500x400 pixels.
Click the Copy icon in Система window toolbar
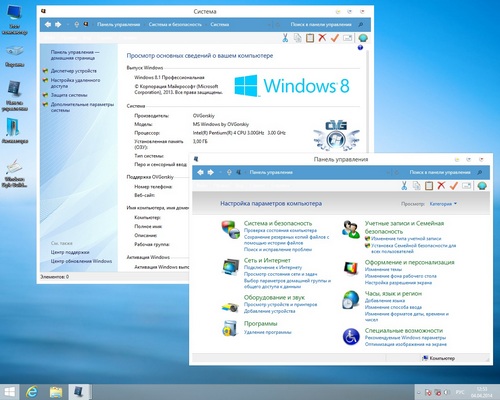(x=297, y=38)
